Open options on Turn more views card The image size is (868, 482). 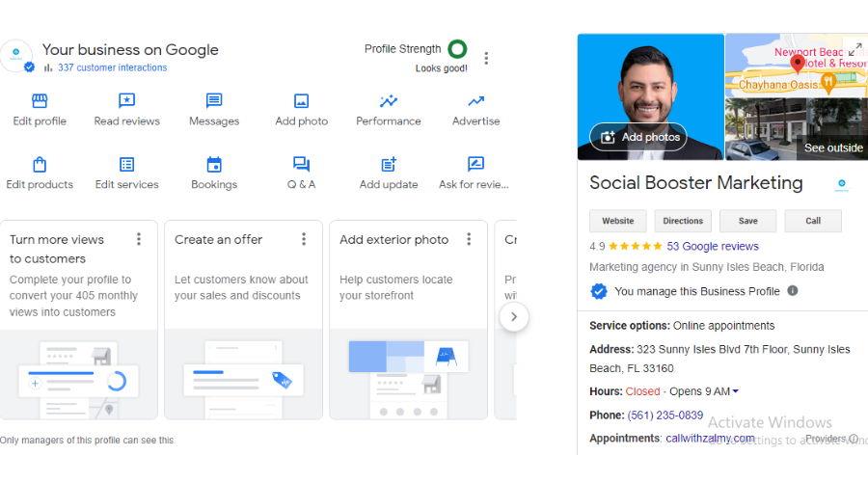tap(139, 239)
